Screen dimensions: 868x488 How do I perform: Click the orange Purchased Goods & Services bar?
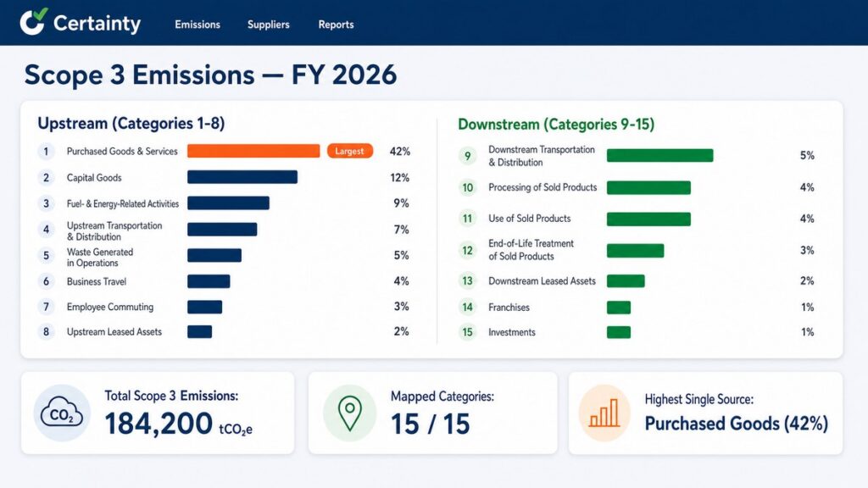253,151
